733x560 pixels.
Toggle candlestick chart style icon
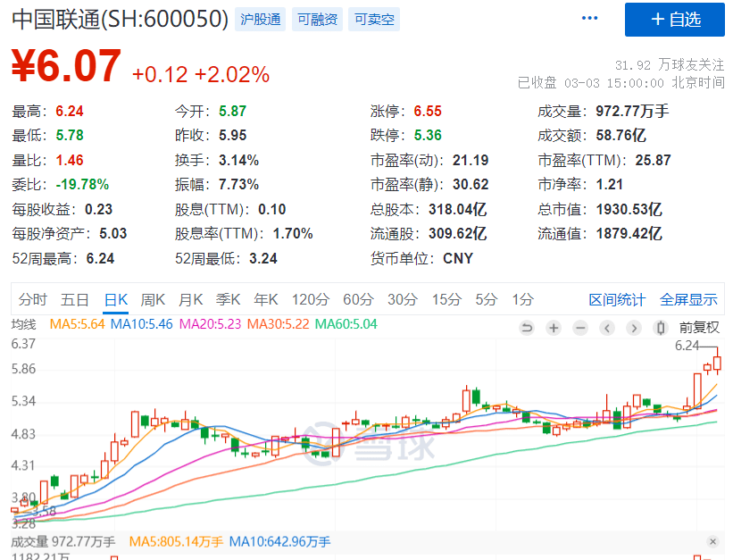[x=662, y=328]
